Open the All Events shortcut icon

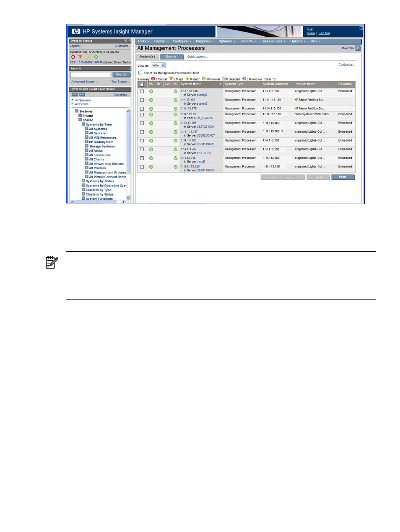73,104
